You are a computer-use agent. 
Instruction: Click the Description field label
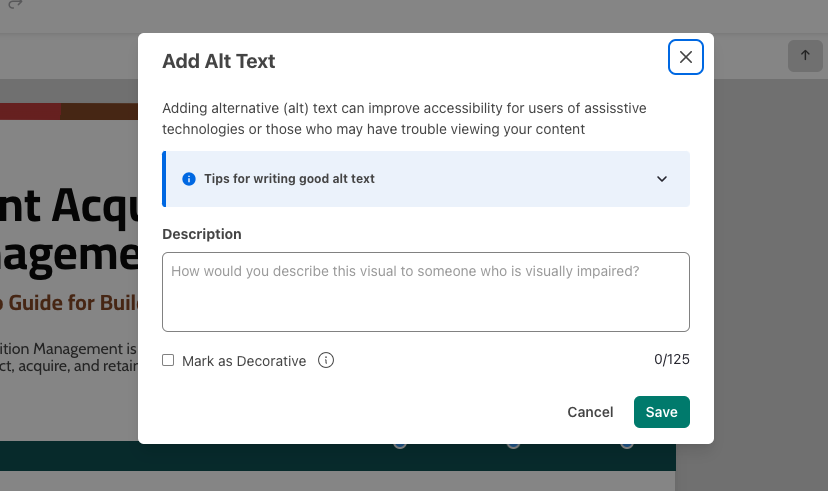pos(202,234)
